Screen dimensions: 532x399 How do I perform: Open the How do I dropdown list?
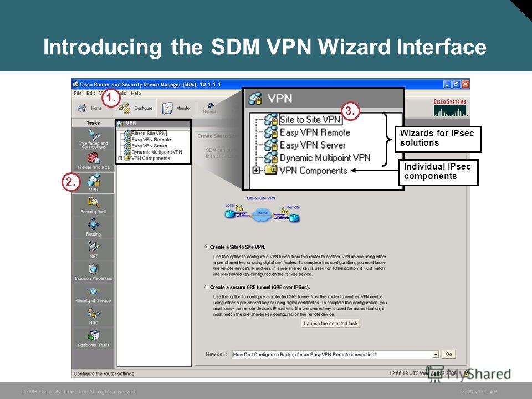point(436,355)
